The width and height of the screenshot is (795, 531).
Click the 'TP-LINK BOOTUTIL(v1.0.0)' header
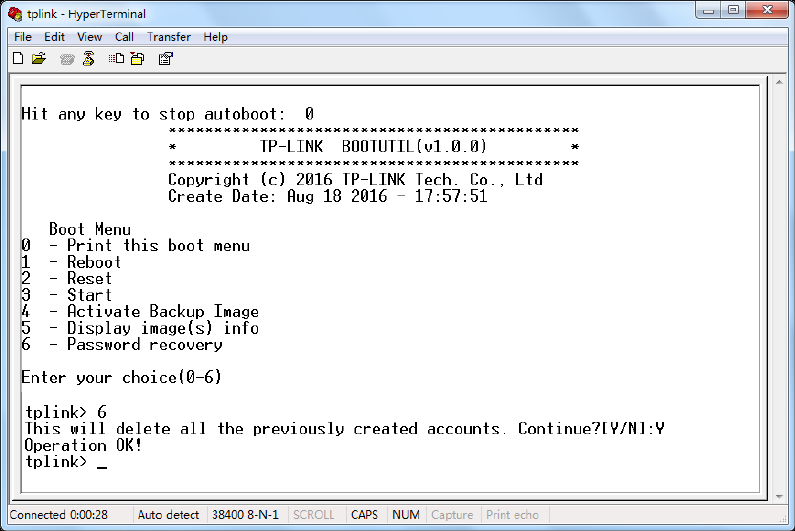373,147
